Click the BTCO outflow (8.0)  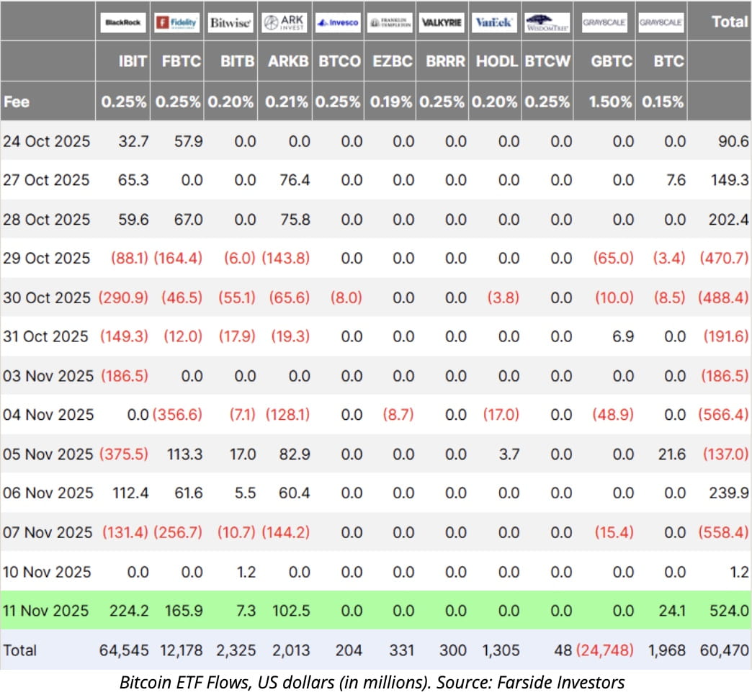(346, 297)
